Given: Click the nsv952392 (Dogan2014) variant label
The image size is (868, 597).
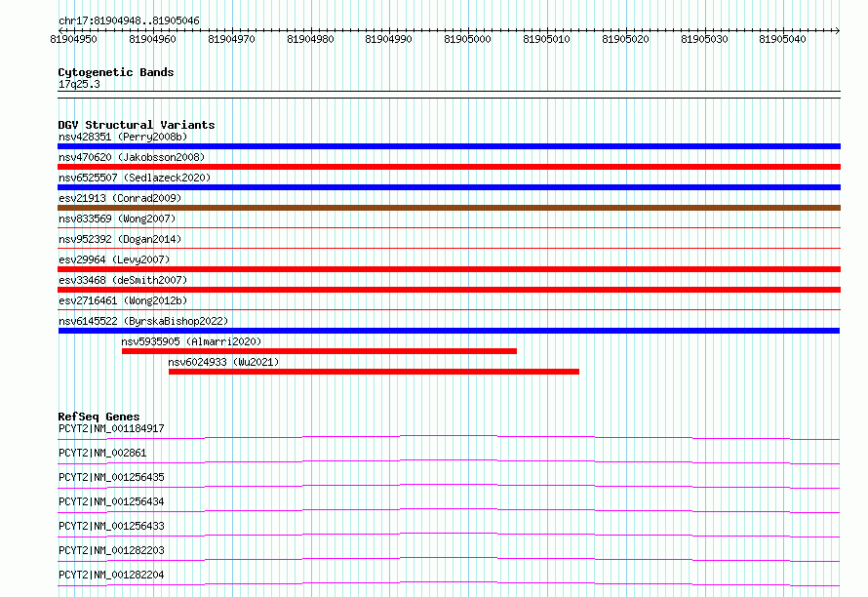Looking at the screenshot, I should (120, 239).
